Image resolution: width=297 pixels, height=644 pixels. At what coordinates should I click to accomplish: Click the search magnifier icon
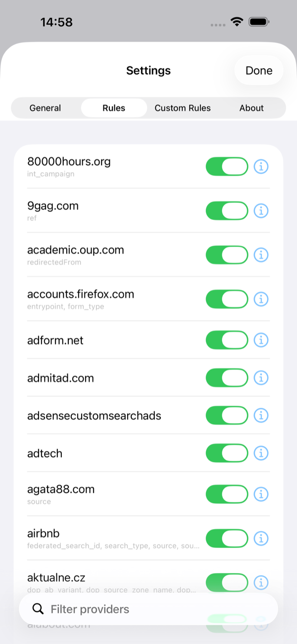tap(38, 609)
